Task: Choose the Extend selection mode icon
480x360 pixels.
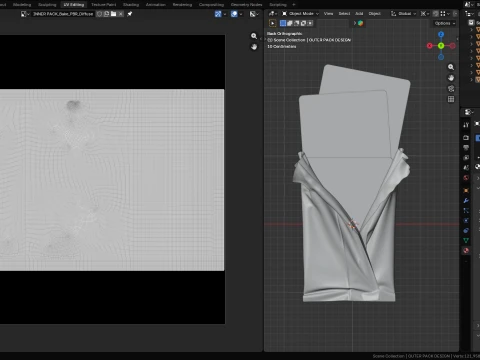Action: point(290,23)
